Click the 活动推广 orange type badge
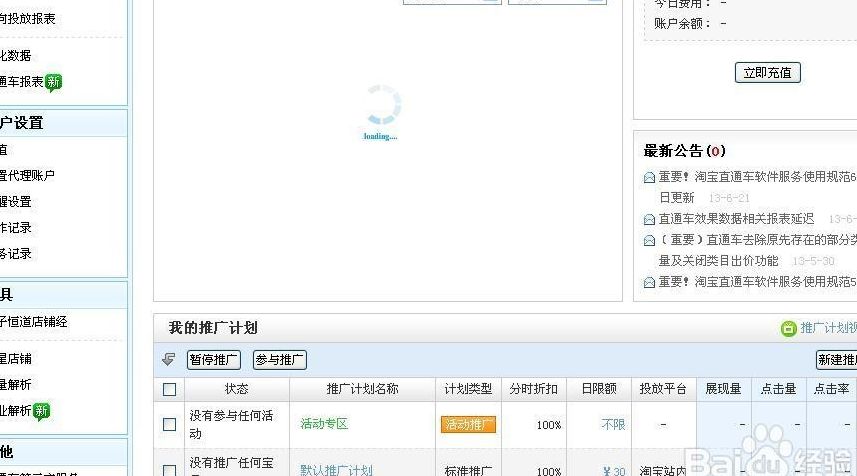Image resolution: width=857 pixels, height=476 pixels. pos(468,425)
